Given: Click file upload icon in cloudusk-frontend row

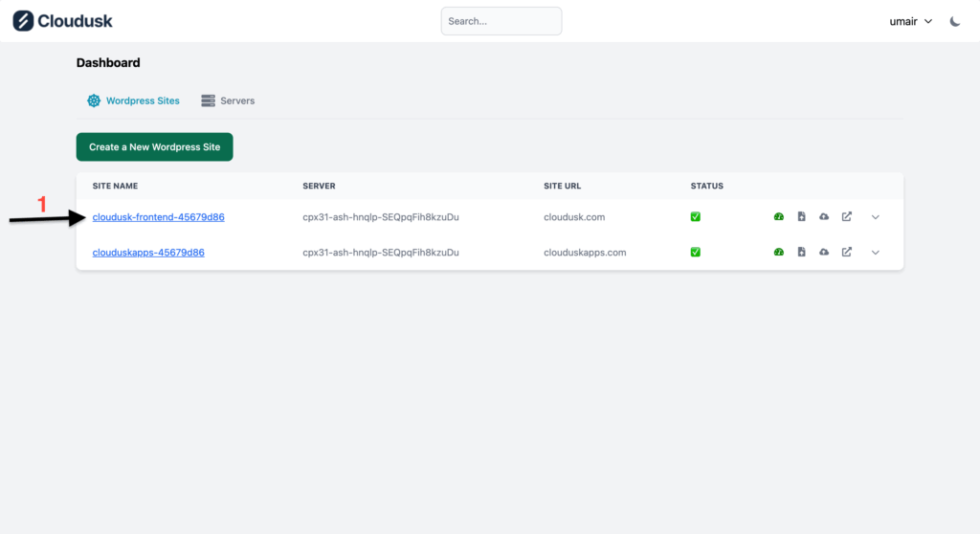Looking at the screenshot, I should tap(801, 217).
